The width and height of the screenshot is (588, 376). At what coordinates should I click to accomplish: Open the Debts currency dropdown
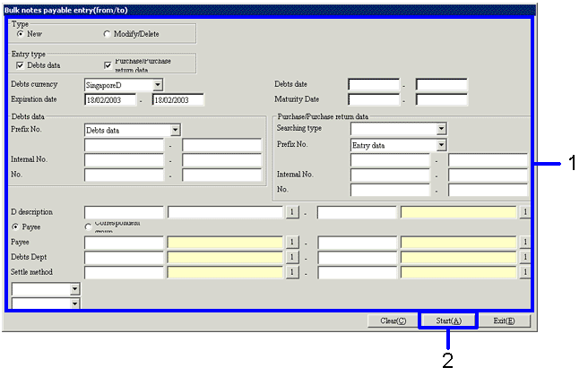click(158, 85)
